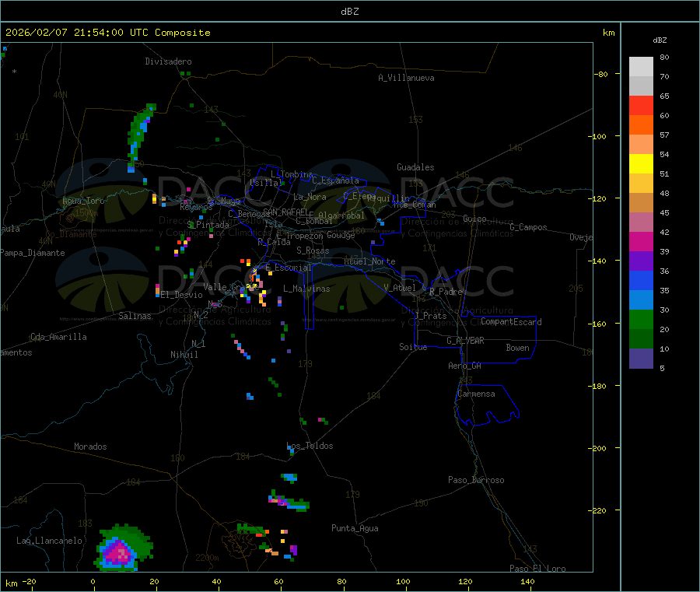Screen dimensions: 700x592
Task: Click the timestamp '2026/02/07 21:54:00 UTC Composite'
Action: (107, 33)
